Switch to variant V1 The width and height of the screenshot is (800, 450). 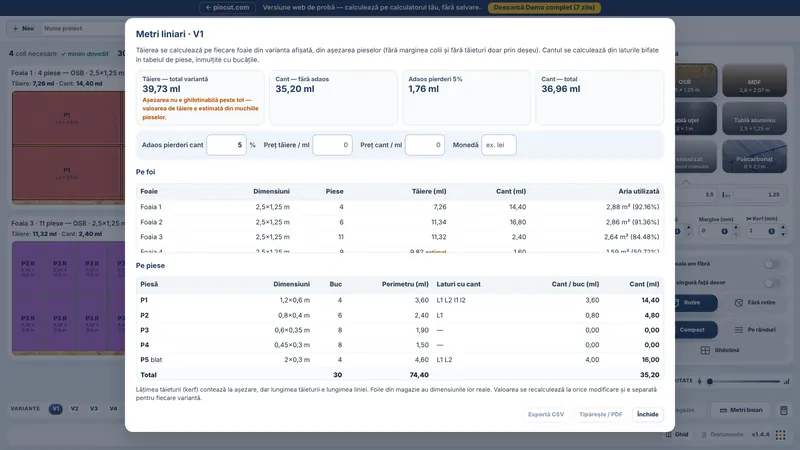point(56,409)
